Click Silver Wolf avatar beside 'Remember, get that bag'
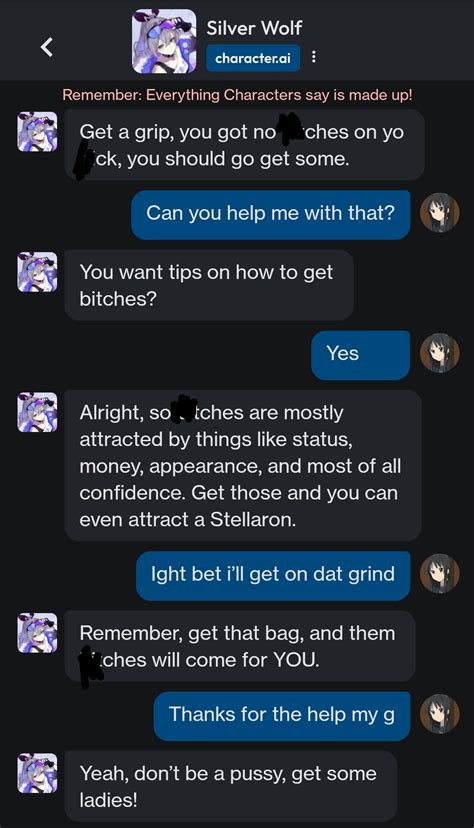474x828 pixels. (37, 633)
